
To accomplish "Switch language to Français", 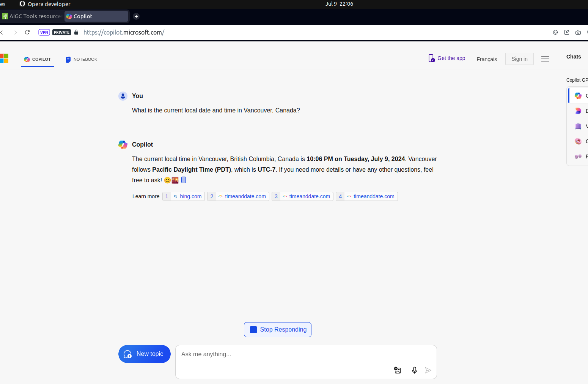I will point(487,59).
